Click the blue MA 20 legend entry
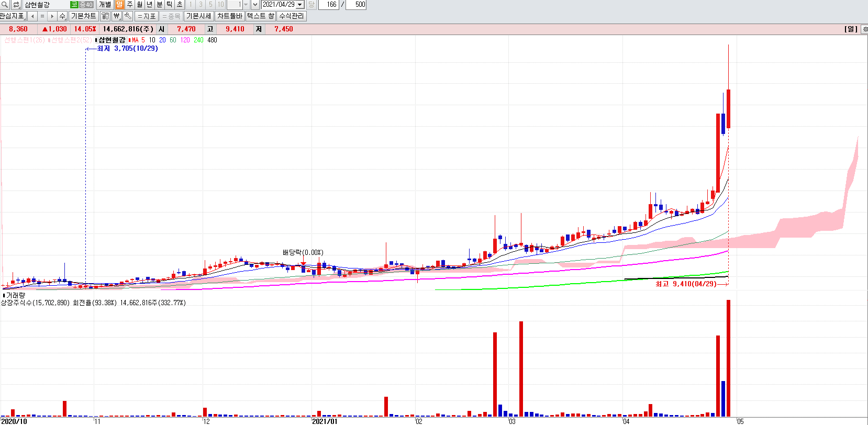 162,40
